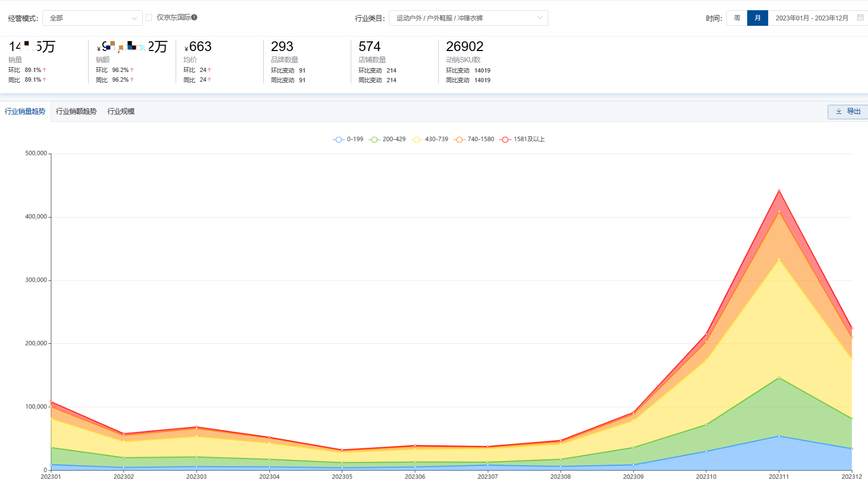Click the 2023年01月 - 2023年12月 date range field
The width and height of the screenshot is (868, 483).
pyautogui.click(x=812, y=18)
